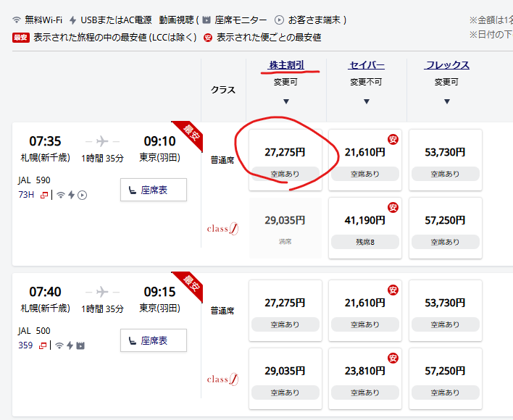Image resolution: width=513 pixels, height=420 pixels.
Task: Click 普通席 label in JAL 500 row
Action: pyautogui.click(x=222, y=311)
